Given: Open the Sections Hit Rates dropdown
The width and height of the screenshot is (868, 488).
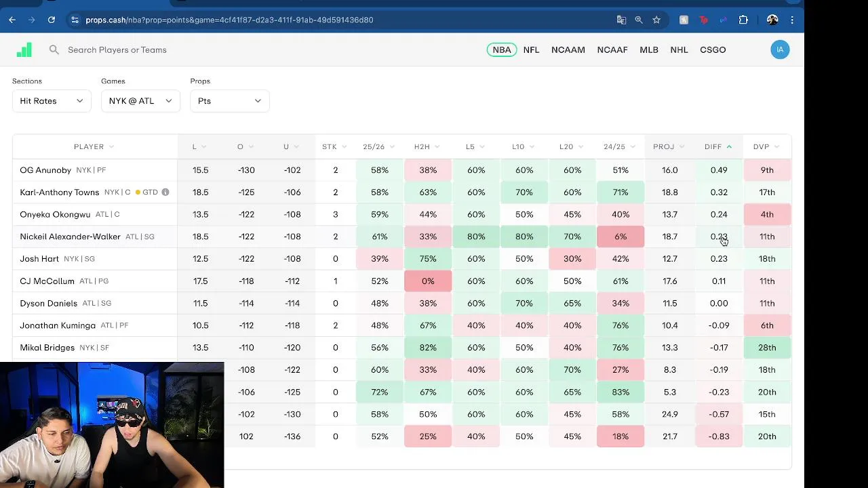Looking at the screenshot, I should tap(52, 101).
